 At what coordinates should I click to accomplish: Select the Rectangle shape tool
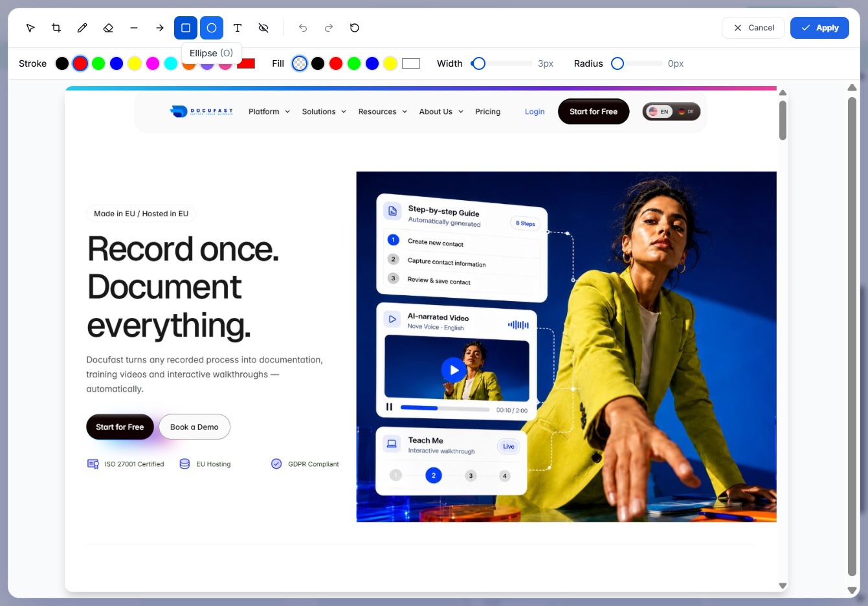186,28
